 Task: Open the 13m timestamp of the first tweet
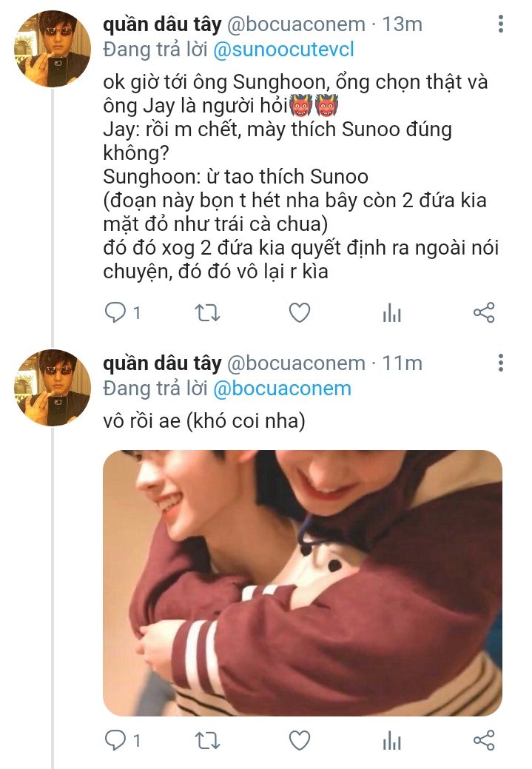point(402,24)
